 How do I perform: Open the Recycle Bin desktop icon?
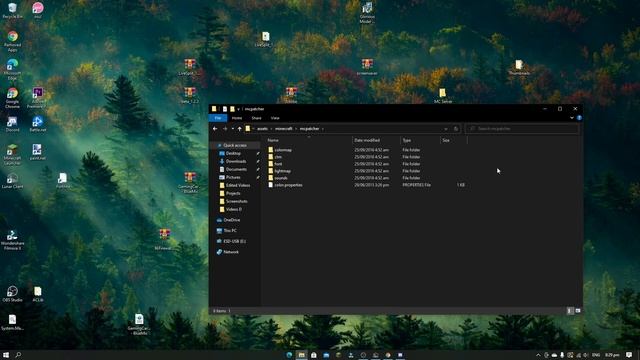pyautogui.click(x=12, y=11)
